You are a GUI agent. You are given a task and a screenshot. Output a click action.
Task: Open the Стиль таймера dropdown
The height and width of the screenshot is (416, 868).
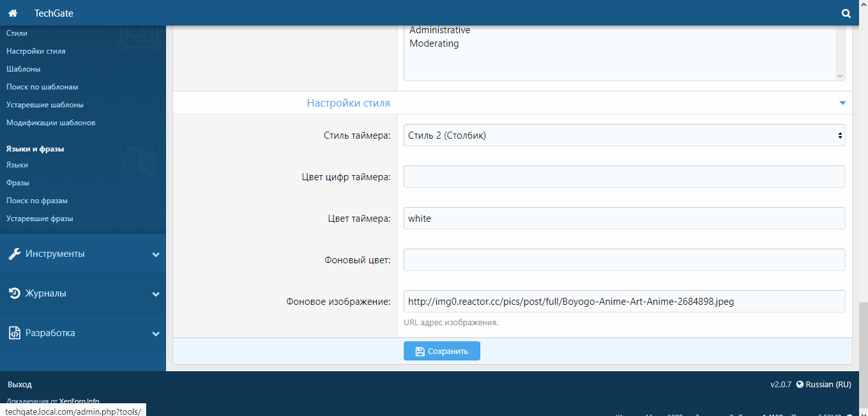[x=624, y=135]
